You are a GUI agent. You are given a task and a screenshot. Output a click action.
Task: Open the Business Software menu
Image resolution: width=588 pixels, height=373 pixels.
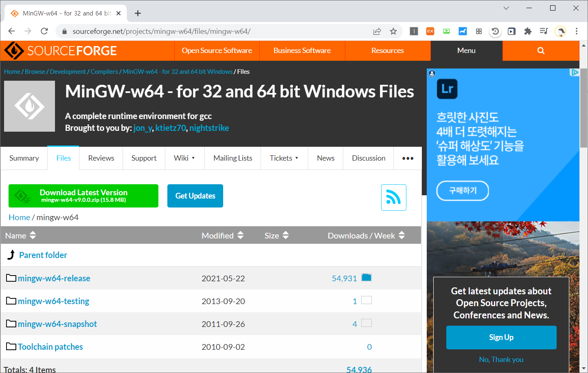click(x=302, y=51)
